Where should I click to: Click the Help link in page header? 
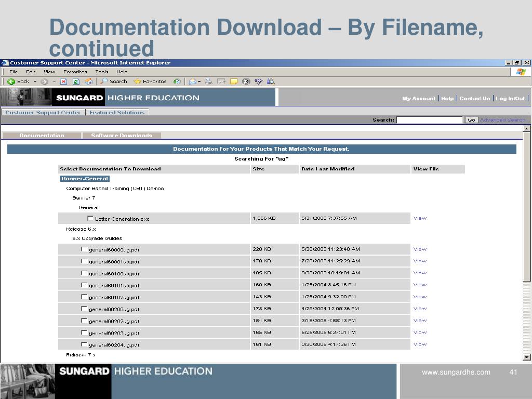click(x=447, y=98)
